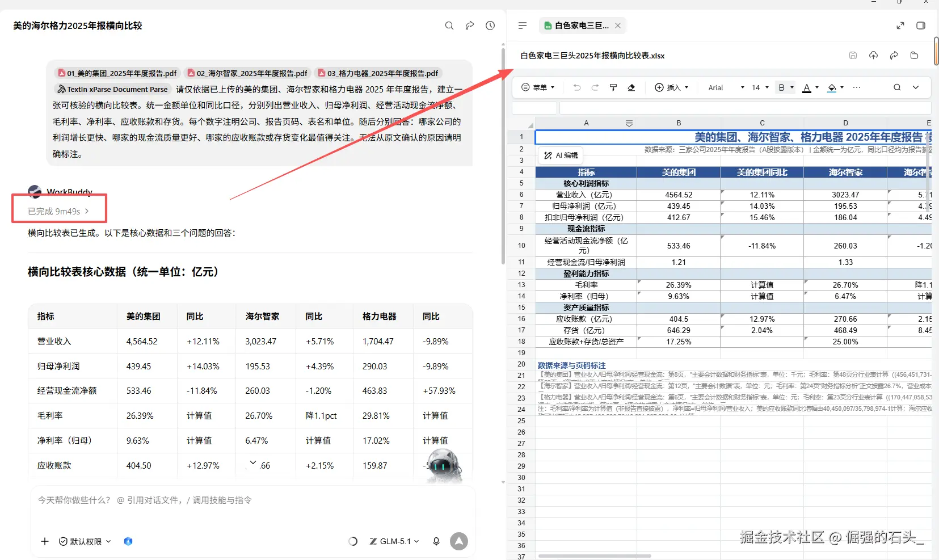Open the font size 14 dropdown

point(760,87)
